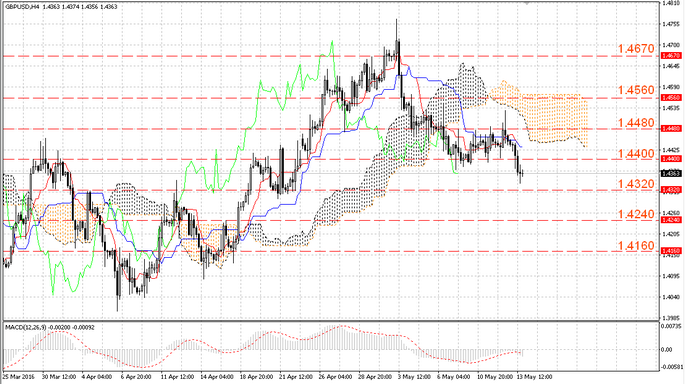Click the red 1.4560 price-axis tag
This screenshot has width=685, height=384.
[x=671, y=98]
